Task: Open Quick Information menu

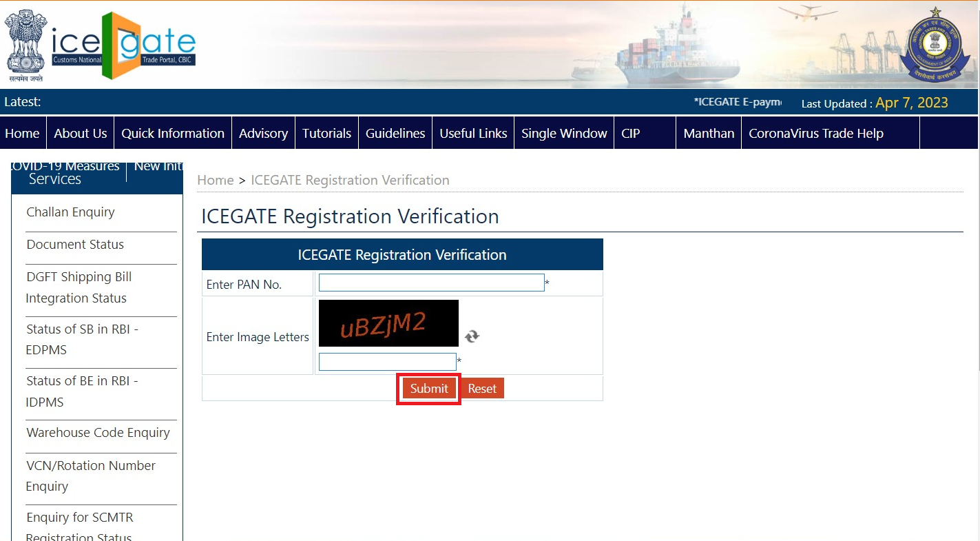Action: 173,134
